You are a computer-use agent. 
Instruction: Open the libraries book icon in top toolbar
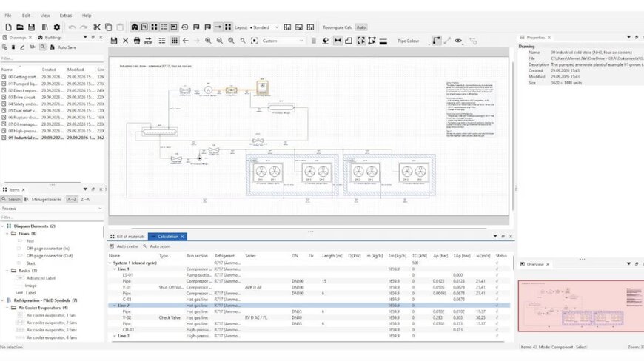pos(44,27)
